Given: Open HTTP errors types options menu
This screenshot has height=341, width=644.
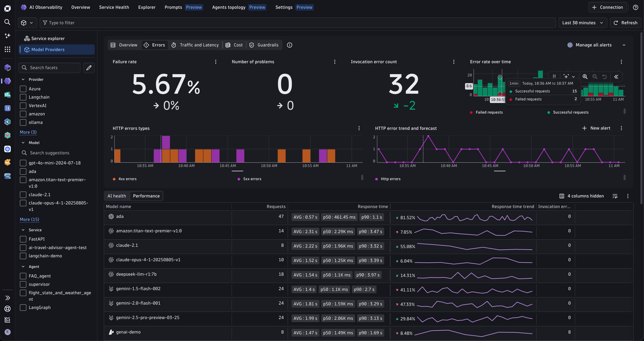Looking at the screenshot, I should click(359, 128).
